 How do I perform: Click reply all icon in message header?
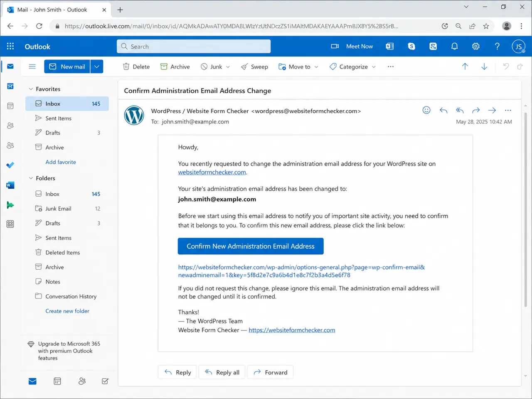click(x=460, y=110)
